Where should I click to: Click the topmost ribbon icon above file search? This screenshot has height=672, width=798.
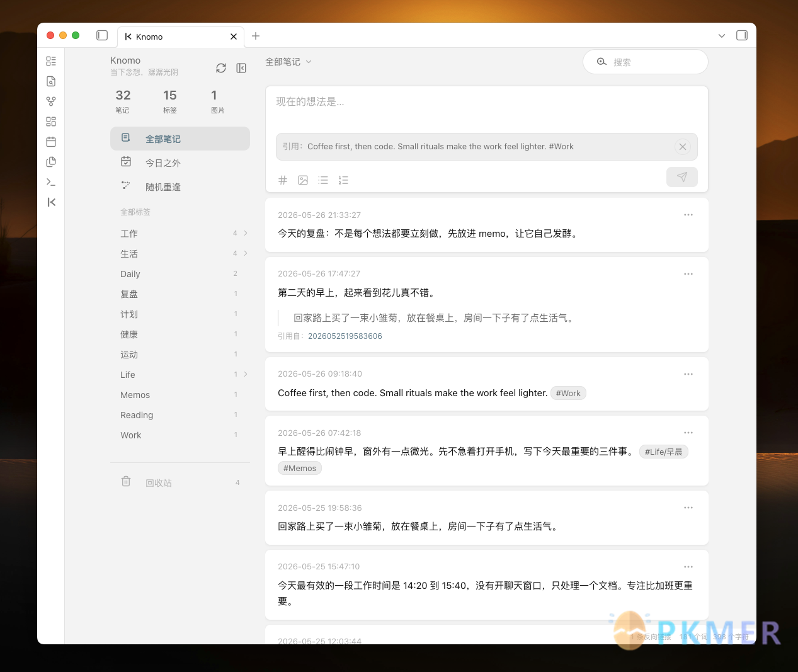(51, 61)
